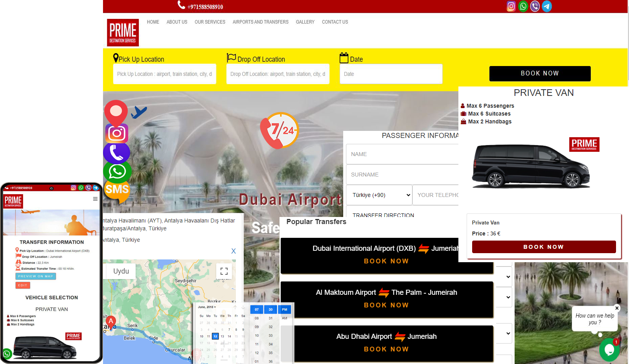Open Instagram from the top red bar
Viewport: 629px width, 364px height.
pyautogui.click(x=511, y=6)
